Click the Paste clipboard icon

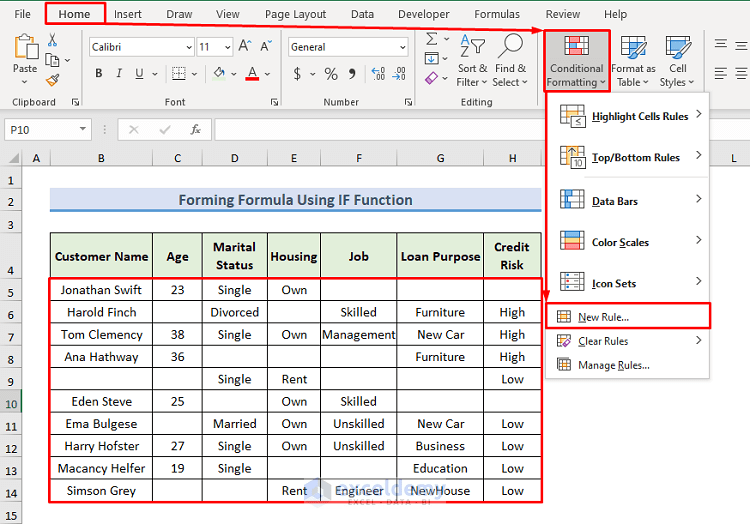click(x=26, y=47)
